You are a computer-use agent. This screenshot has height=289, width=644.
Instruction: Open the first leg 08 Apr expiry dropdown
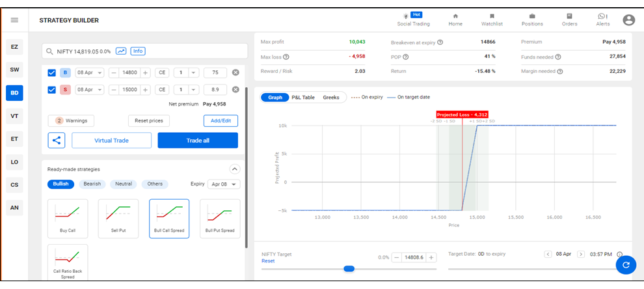(90, 72)
